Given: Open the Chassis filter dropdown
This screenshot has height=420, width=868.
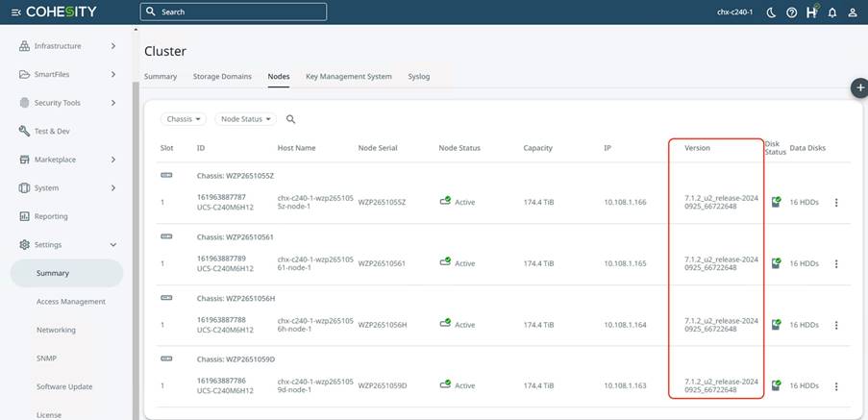Looking at the screenshot, I should point(184,119).
